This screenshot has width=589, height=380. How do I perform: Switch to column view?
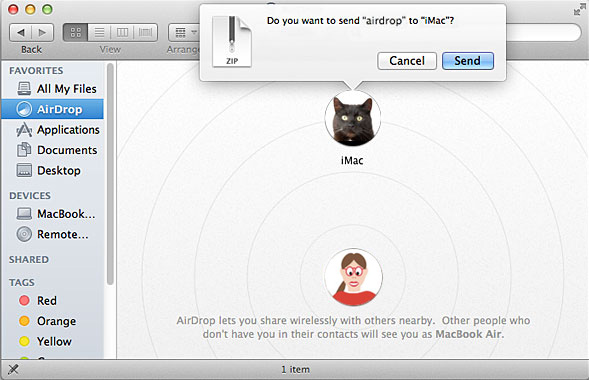[122, 33]
